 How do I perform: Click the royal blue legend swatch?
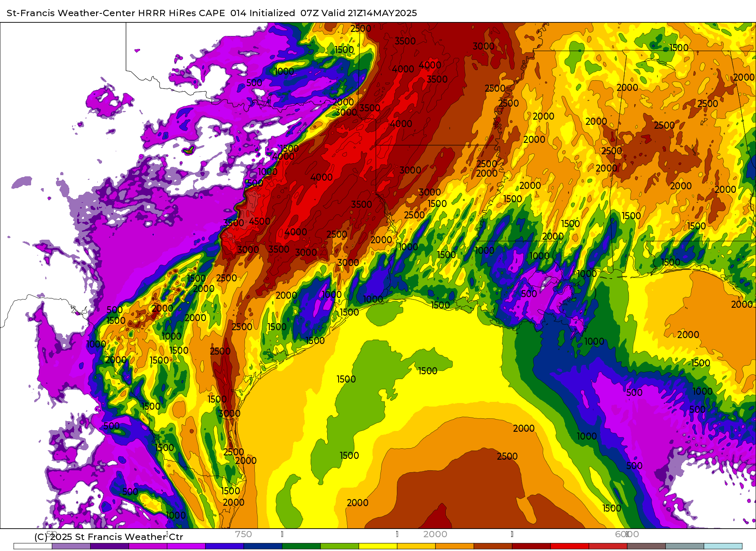(x=224, y=546)
